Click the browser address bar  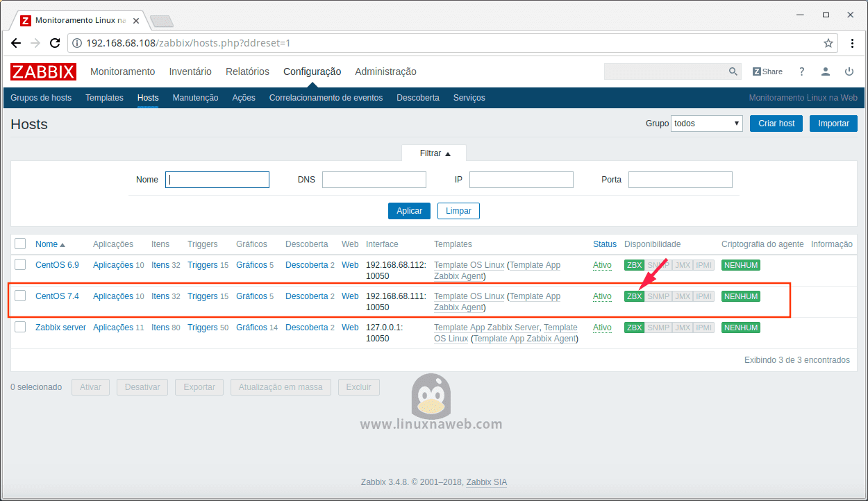[x=451, y=43]
